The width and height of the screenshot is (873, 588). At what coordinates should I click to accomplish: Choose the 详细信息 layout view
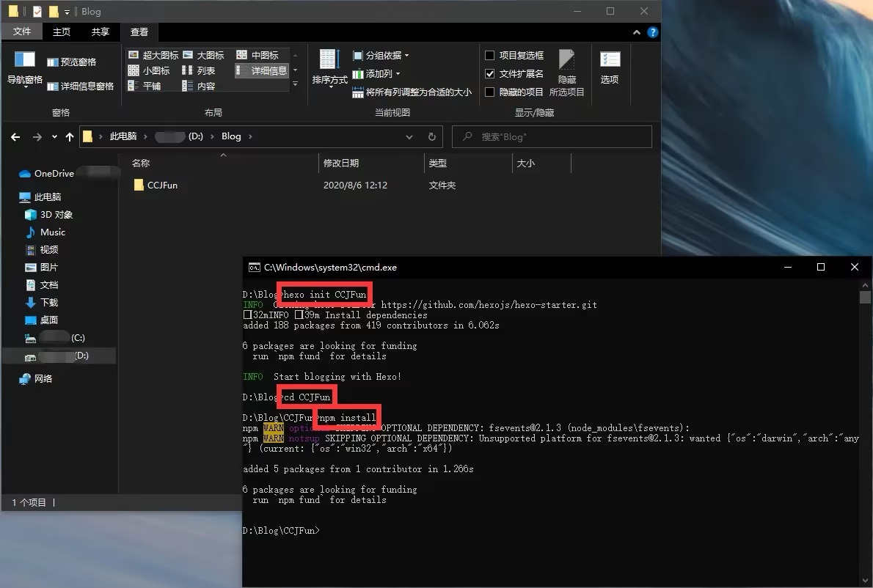262,70
